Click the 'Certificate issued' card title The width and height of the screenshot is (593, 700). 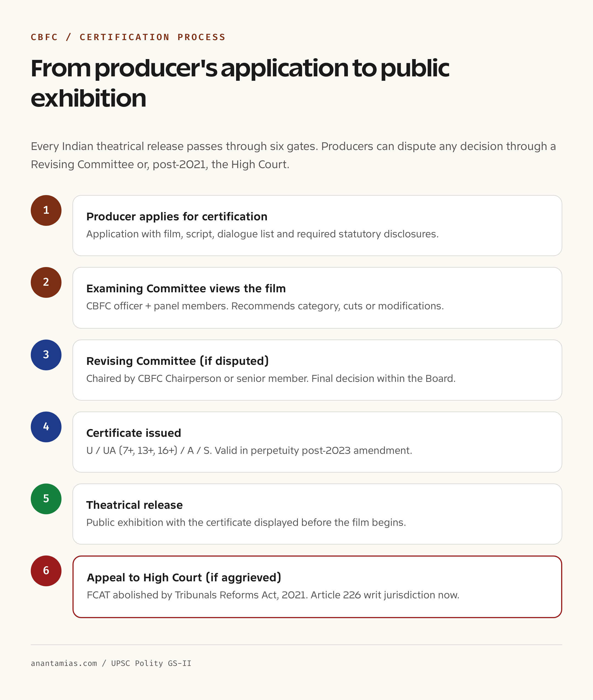134,433
